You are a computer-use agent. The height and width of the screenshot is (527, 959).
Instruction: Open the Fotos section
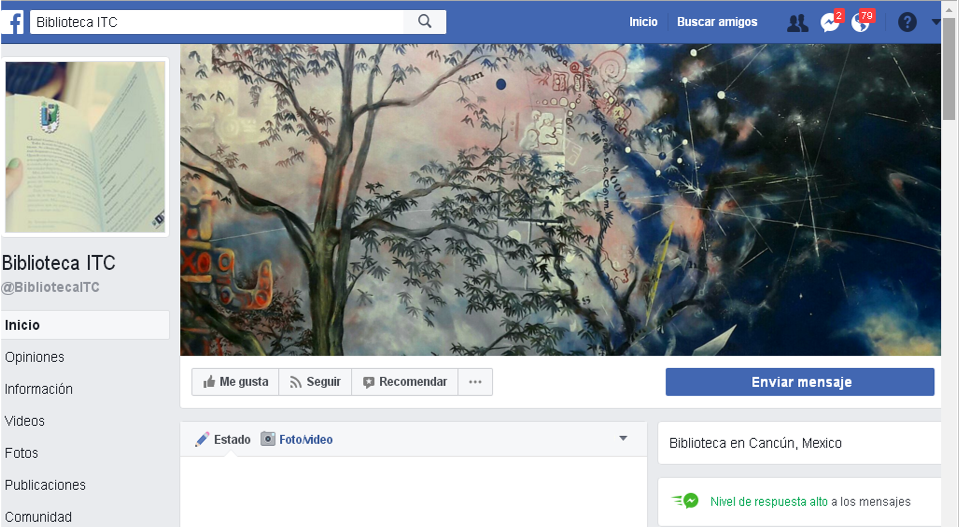point(21,453)
